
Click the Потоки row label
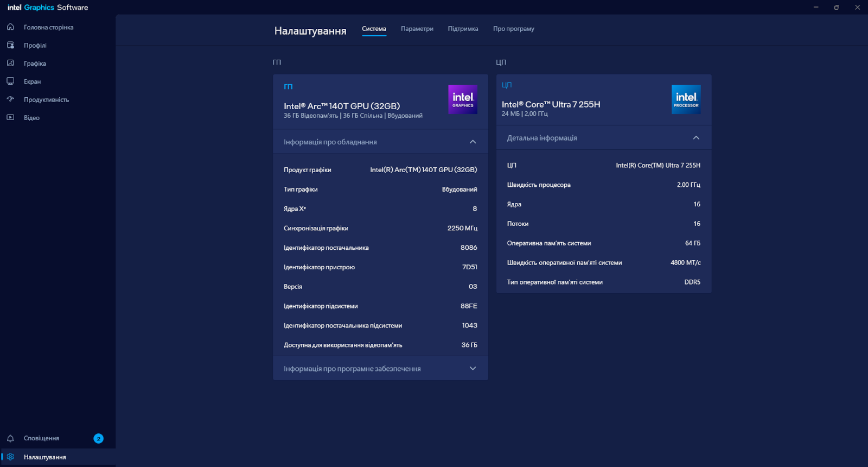(x=518, y=224)
